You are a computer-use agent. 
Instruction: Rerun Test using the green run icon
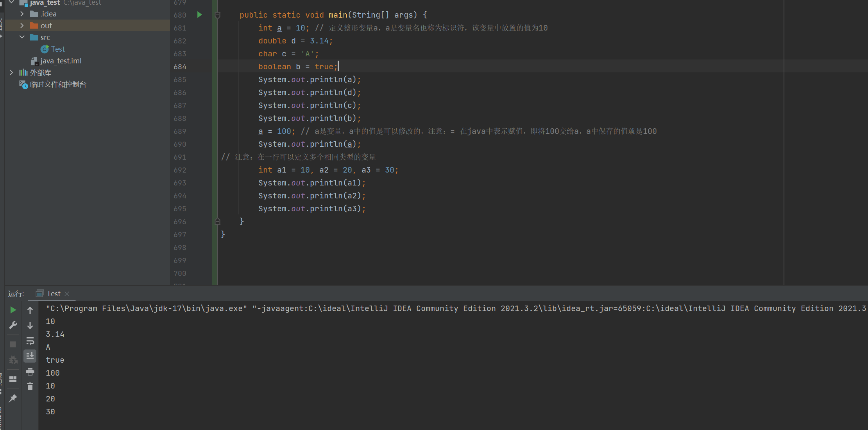coord(13,310)
